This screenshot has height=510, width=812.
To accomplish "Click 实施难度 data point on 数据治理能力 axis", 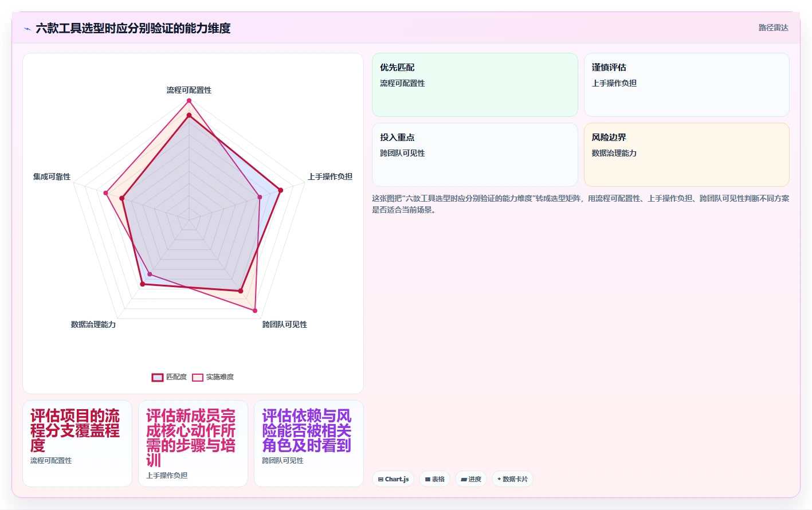I will coord(150,274).
